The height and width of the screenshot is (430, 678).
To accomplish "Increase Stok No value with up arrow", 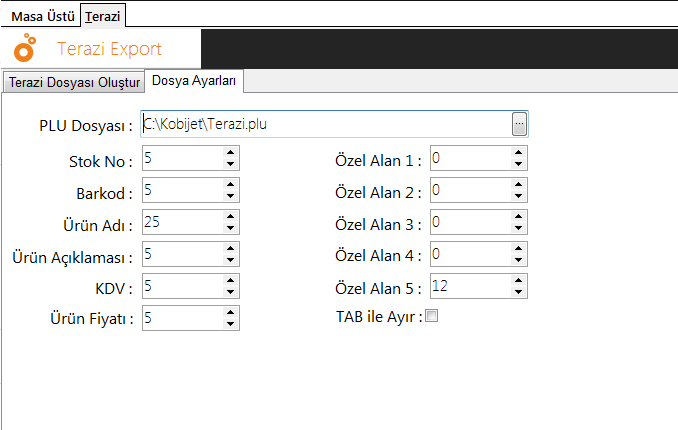I will point(230,152).
